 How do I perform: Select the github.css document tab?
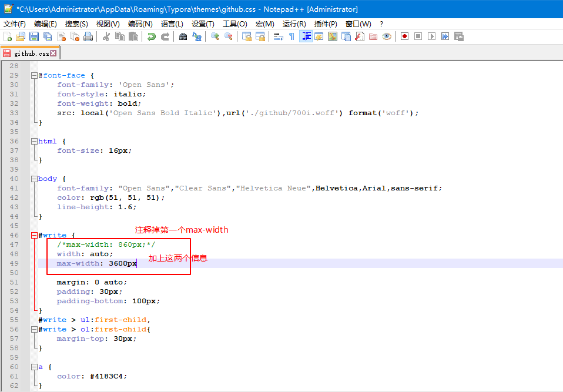pyautogui.click(x=30, y=53)
